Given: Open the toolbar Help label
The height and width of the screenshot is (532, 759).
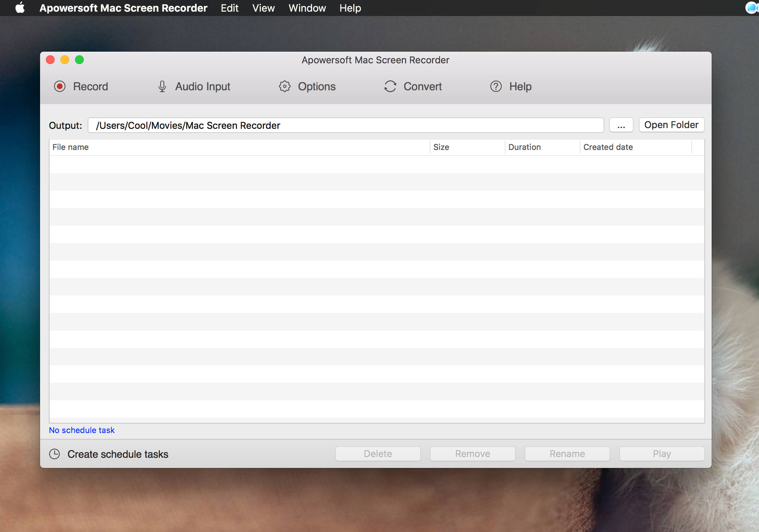Looking at the screenshot, I should [520, 86].
